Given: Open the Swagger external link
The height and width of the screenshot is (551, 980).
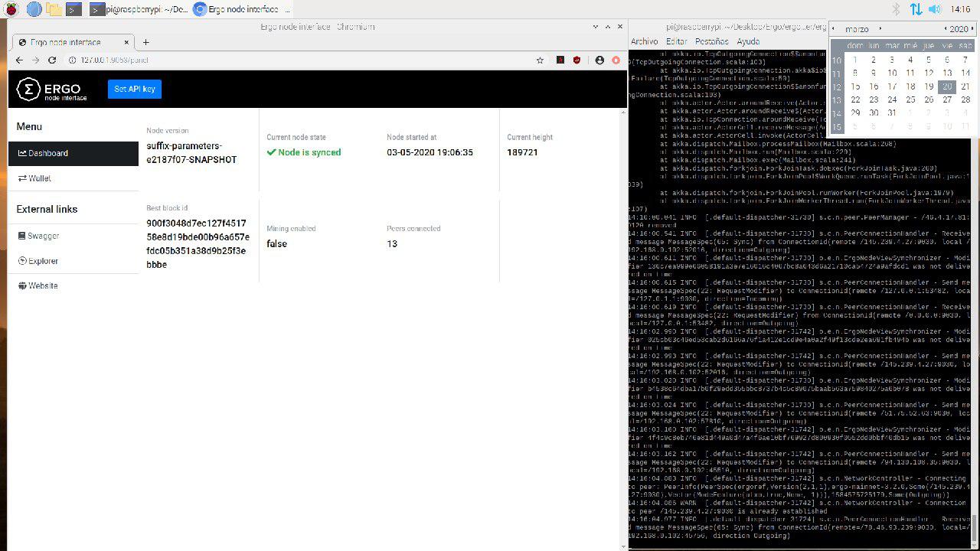Looking at the screenshot, I should point(73,236).
